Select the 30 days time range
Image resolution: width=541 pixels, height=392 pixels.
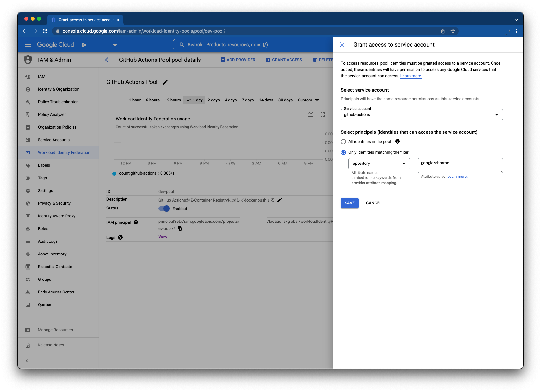click(285, 100)
